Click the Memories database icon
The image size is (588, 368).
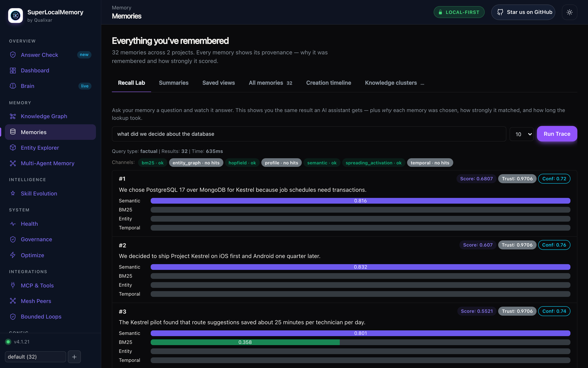13,132
